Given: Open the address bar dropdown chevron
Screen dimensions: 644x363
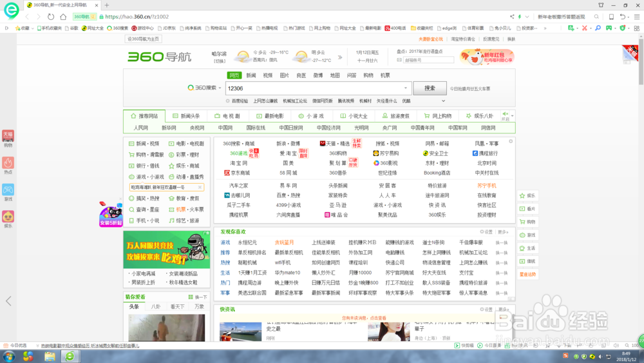Looking at the screenshot, I should (x=527, y=17).
